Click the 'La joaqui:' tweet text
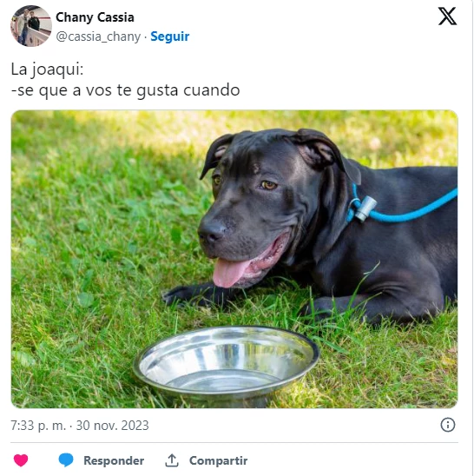 pyautogui.click(x=47, y=69)
